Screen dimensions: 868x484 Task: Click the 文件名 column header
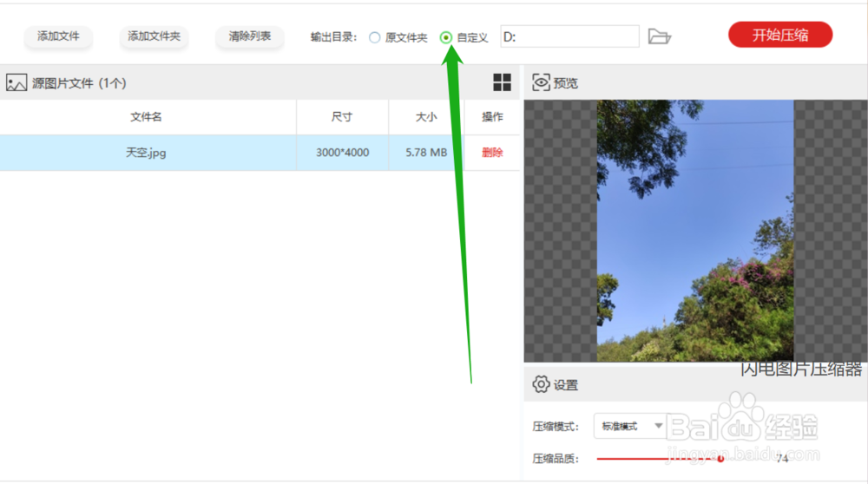[x=146, y=117]
